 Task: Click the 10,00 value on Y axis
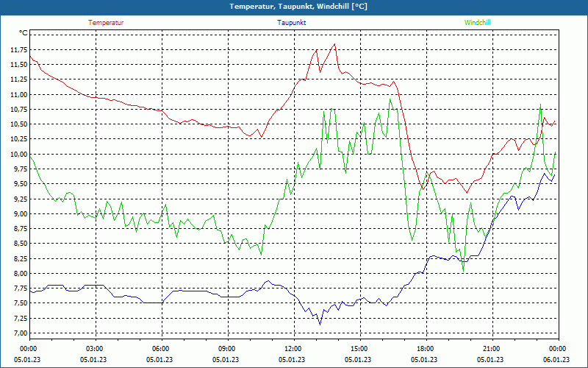pyautogui.click(x=20, y=154)
